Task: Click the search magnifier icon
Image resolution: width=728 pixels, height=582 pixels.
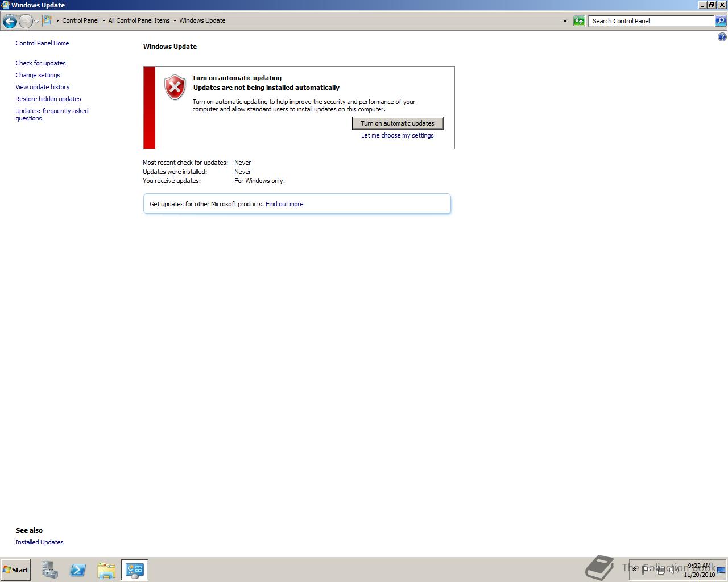Action: [721, 21]
